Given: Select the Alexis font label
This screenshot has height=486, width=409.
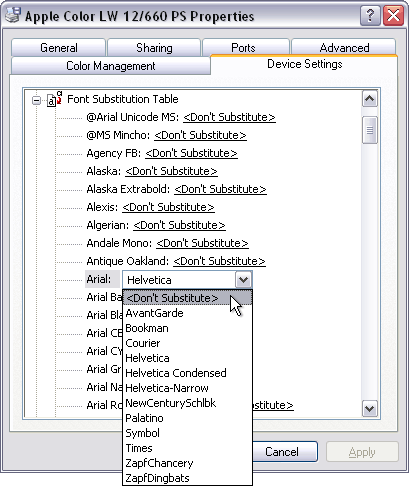Looking at the screenshot, I should point(102,207).
